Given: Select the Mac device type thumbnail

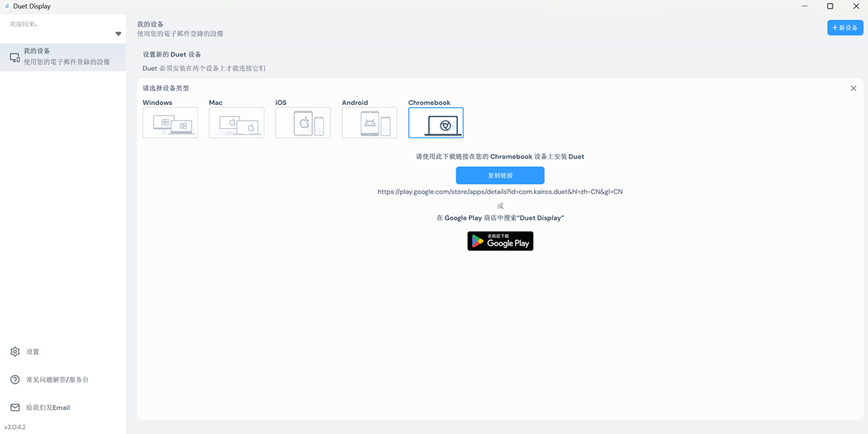Looking at the screenshot, I should (x=237, y=122).
